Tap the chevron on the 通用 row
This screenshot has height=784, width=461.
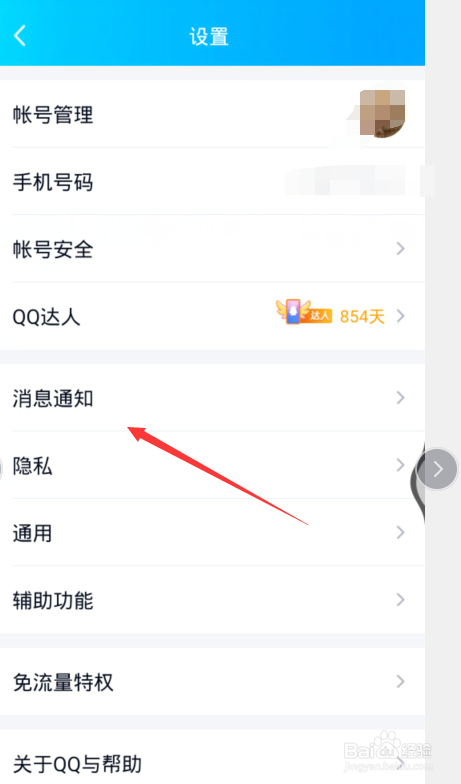point(400,532)
